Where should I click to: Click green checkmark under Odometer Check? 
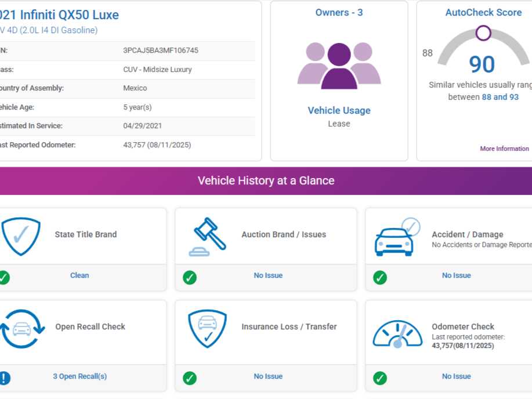click(x=380, y=378)
